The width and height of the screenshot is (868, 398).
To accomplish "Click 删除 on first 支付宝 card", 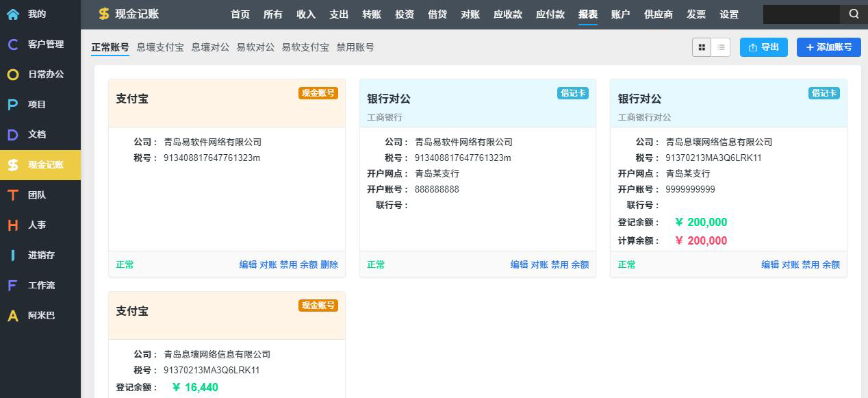I will click(329, 264).
